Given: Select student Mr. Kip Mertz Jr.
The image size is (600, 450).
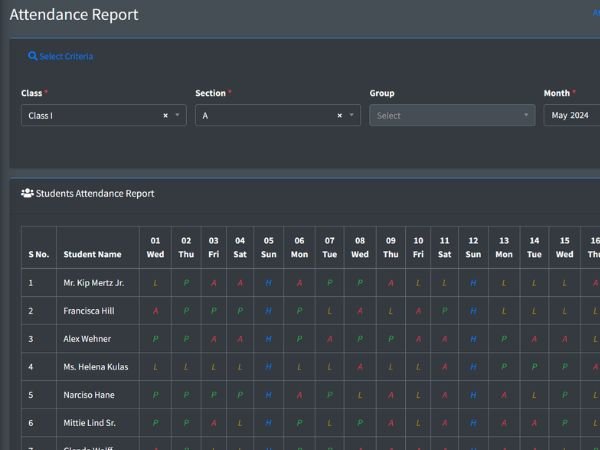Looking at the screenshot, I should [x=94, y=283].
